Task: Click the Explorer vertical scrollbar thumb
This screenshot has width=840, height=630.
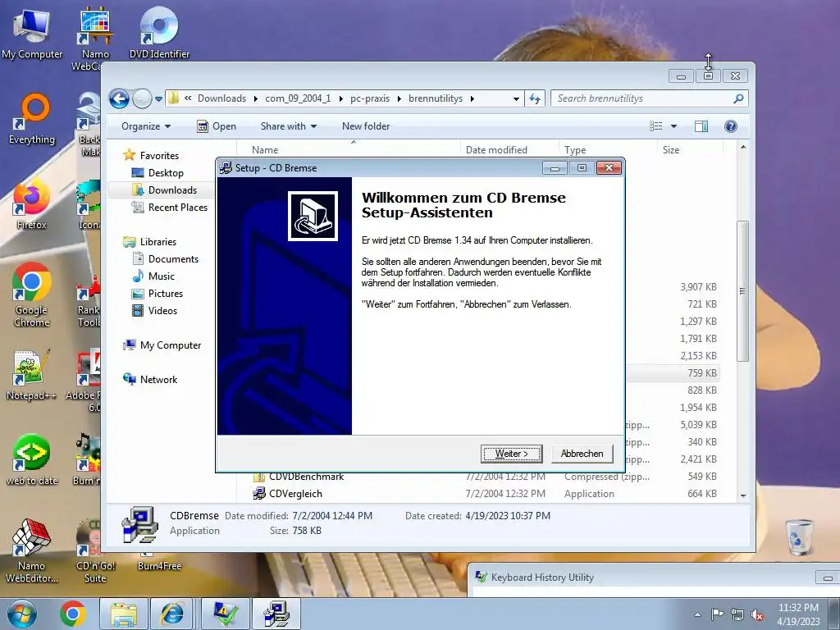Action: (742, 291)
